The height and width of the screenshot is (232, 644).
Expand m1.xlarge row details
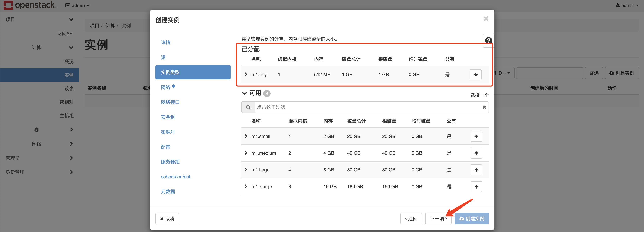(x=245, y=186)
